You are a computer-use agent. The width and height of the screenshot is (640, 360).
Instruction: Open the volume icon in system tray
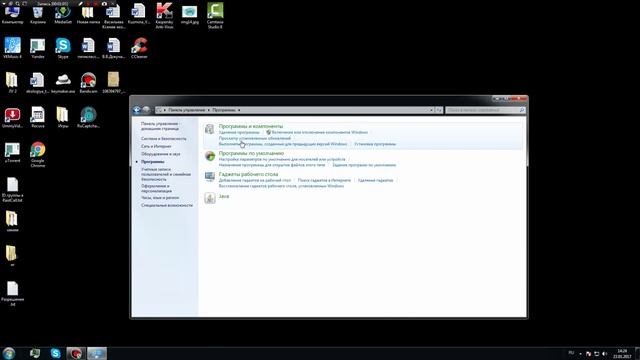click(604, 353)
